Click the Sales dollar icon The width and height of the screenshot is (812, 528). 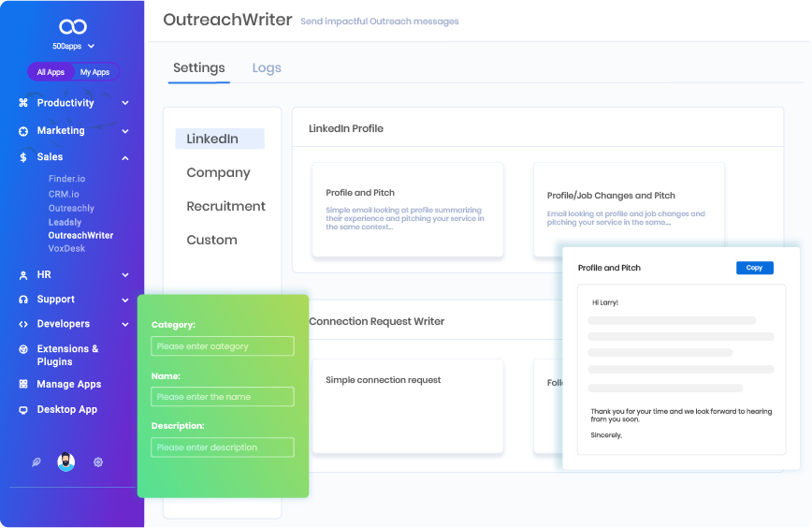pyautogui.click(x=22, y=157)
